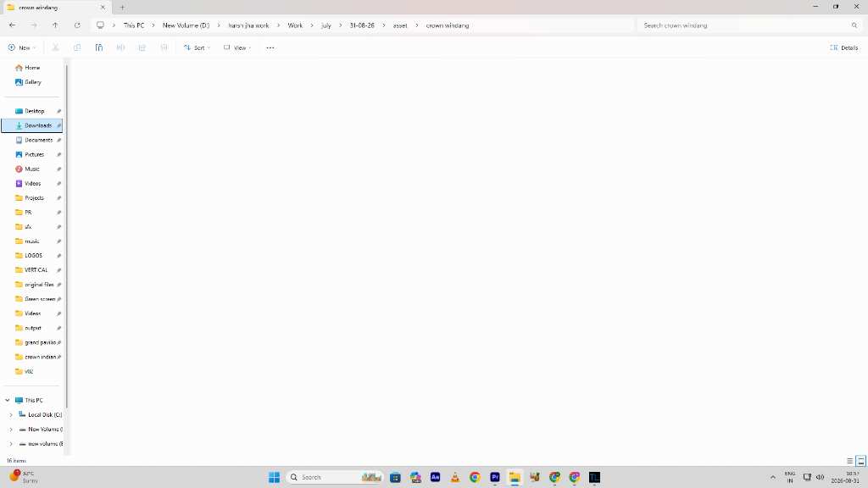Click the Paste icon in the toolbar
The width and height of the screenshot is (868, 488).
[x=98, y=47]
